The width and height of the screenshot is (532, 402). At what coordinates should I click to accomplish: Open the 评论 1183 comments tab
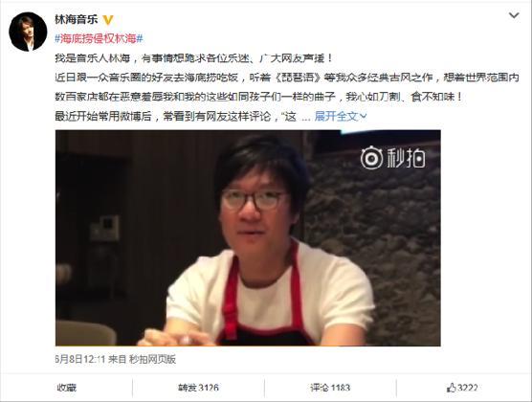coord(330,388)
